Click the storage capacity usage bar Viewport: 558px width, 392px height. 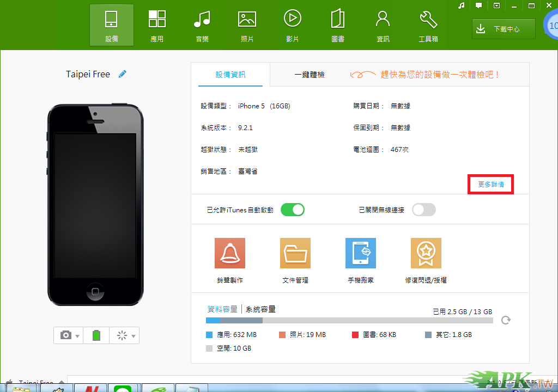point(349,321)
